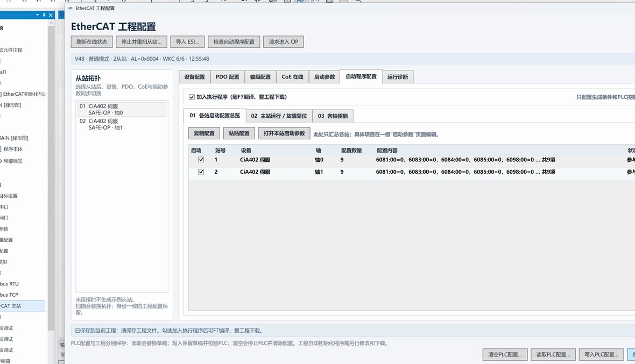Click the 程序本体 icon in the project tree
This screenshot has width=635, height=364.
[1, 149]
